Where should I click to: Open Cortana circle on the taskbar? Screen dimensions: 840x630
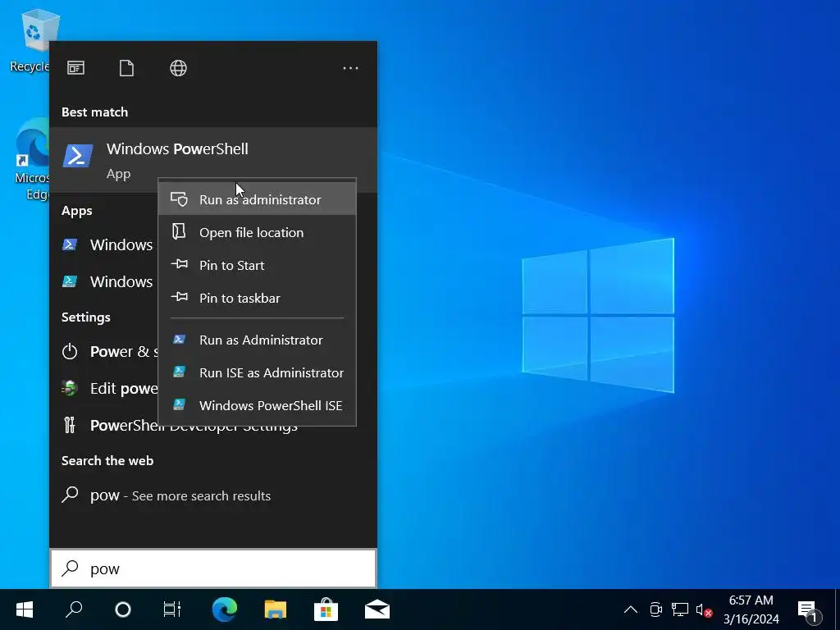click(123, 609)
